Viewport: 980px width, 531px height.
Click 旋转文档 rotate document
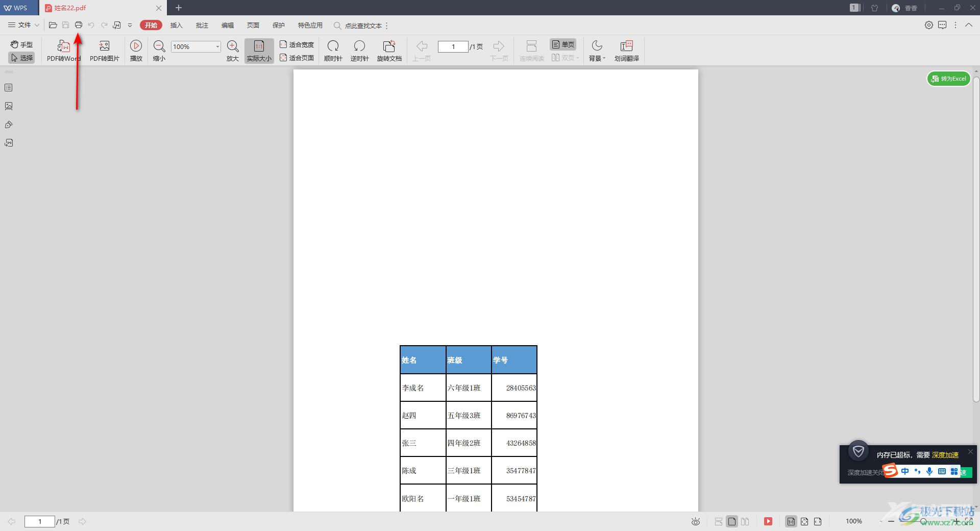389,51
